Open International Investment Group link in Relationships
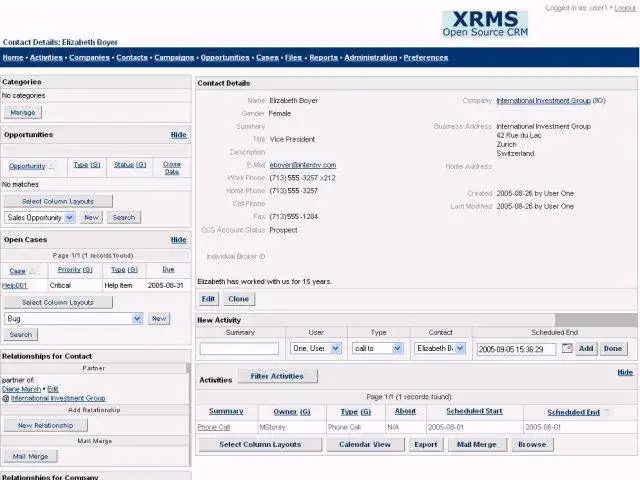 click(58, 398)
